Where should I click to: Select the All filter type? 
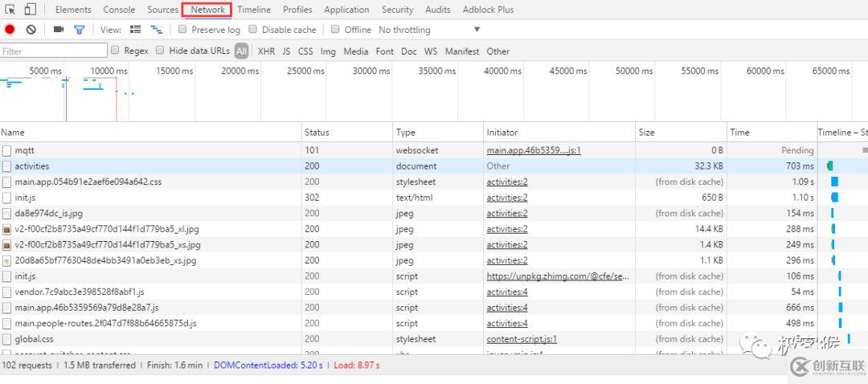click(x=241, y=51)
